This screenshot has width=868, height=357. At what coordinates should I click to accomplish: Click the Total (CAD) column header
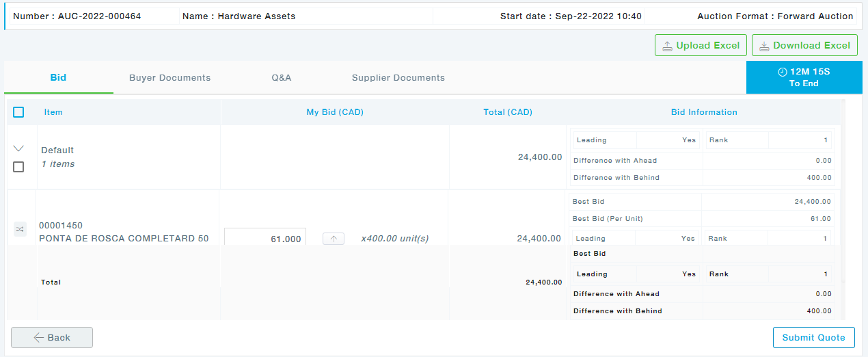pos(507,112)
